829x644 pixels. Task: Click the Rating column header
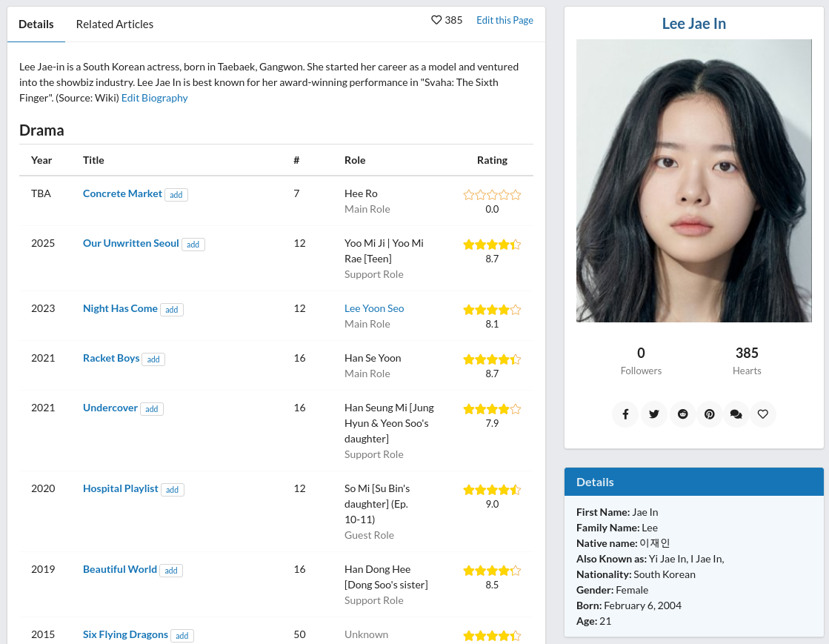[492, 160]
